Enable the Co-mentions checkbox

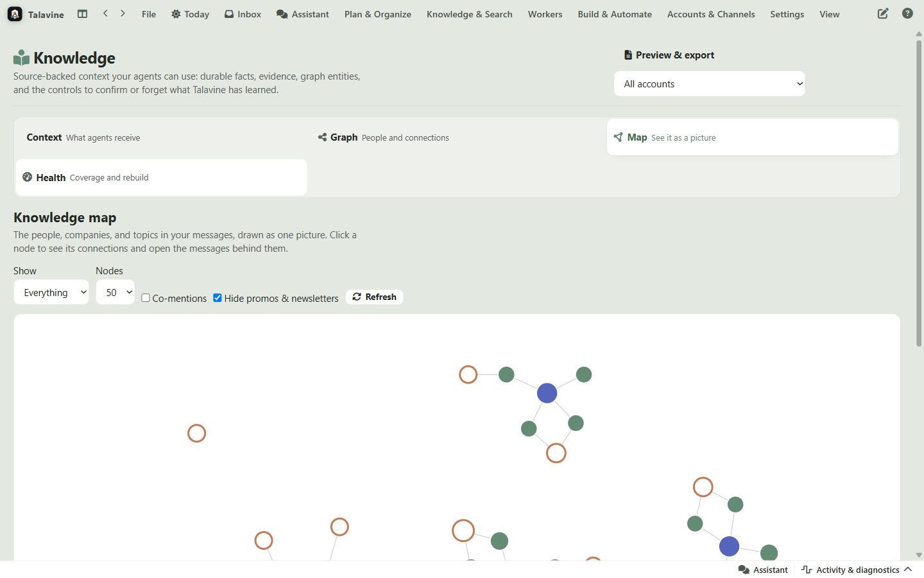click(x=146, y=298)
